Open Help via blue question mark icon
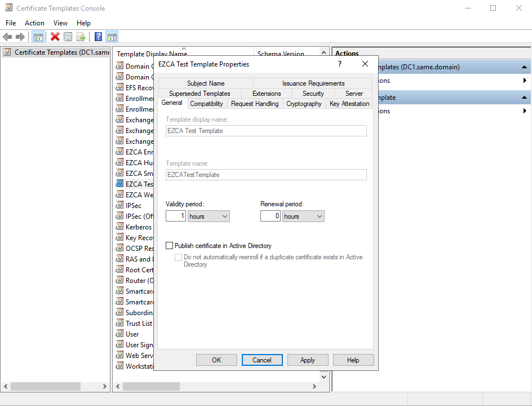Image resolution: width=532 pixels, height=407 pixels. click(x=98, y=37)
